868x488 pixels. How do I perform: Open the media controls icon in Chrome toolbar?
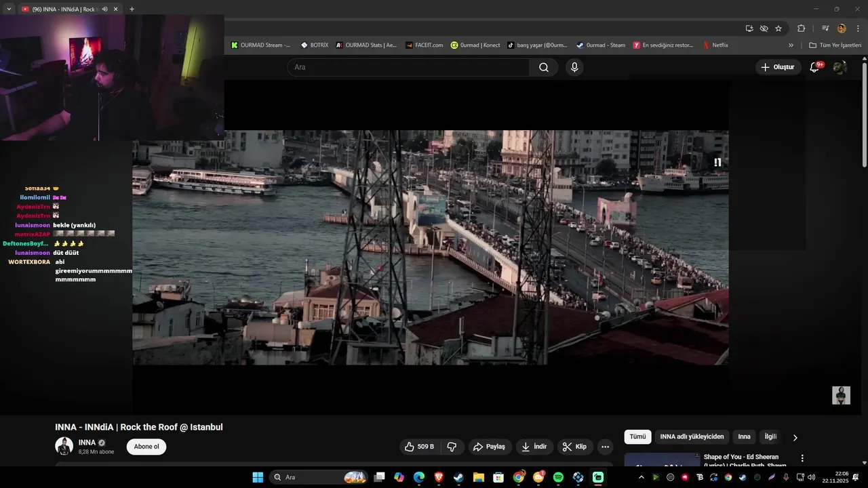pyautogui.click(x=825, y=28)
